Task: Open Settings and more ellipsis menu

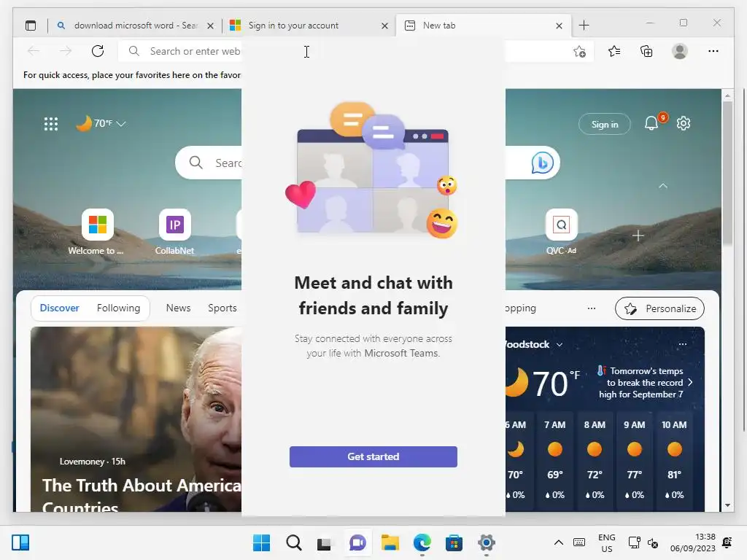Action: click(x=713, y=51)
